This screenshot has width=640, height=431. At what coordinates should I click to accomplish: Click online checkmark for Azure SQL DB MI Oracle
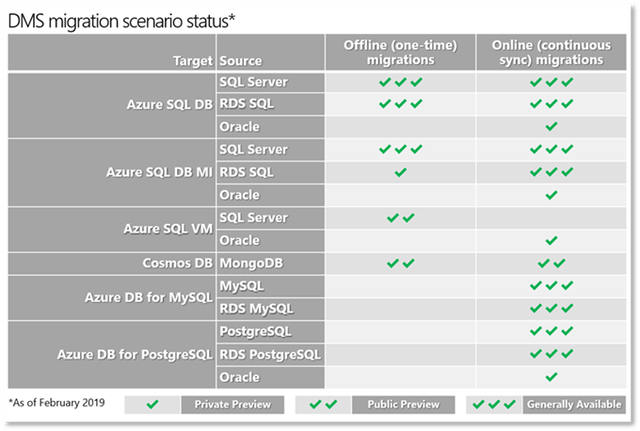coord(551,195)
